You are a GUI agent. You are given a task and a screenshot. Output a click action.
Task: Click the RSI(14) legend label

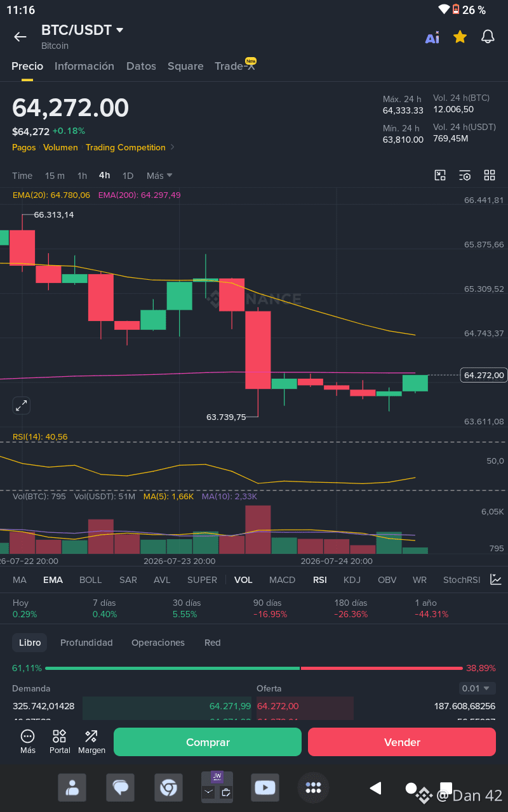40,437
